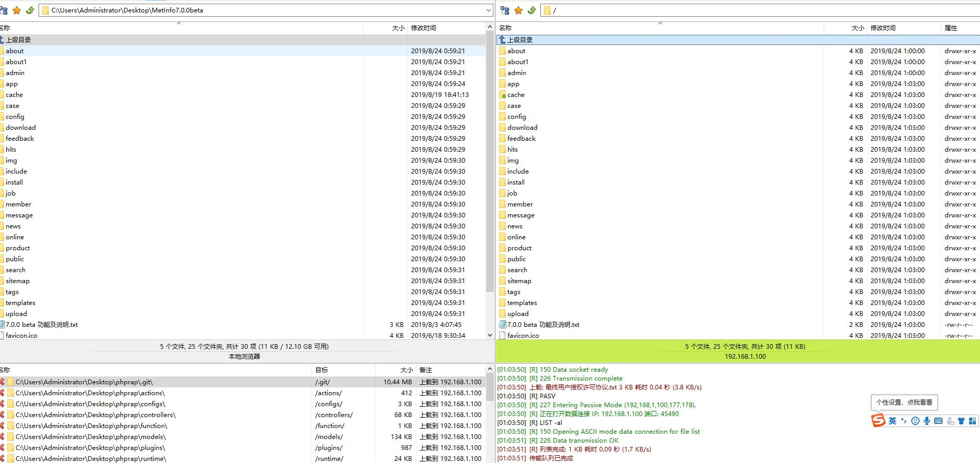Click the local path input field

tap(266, 10)
